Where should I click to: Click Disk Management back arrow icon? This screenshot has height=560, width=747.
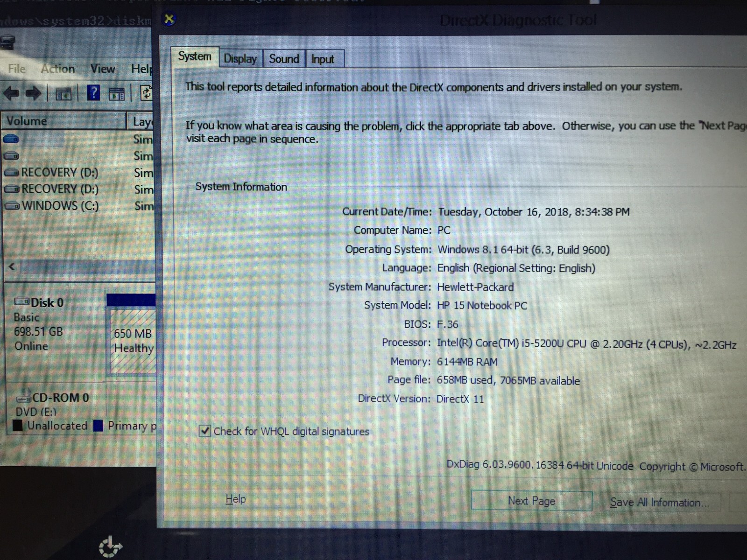click(x=11, y=94)
